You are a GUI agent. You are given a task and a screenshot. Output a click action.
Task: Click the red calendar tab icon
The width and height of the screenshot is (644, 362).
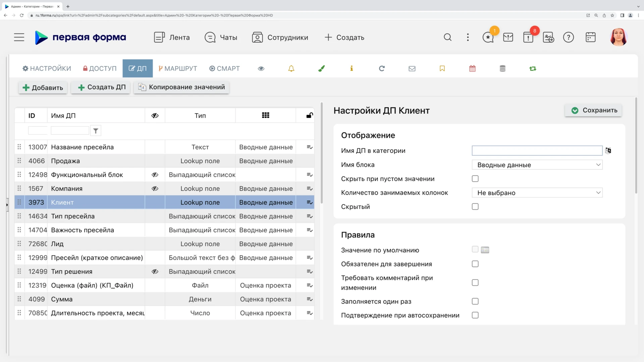tap(472, 68)
